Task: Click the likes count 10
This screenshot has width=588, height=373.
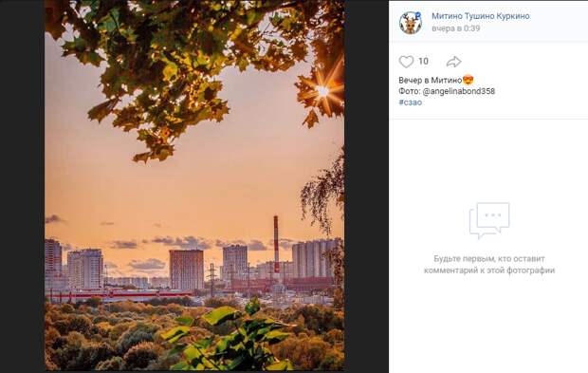Action: [423, 62]
